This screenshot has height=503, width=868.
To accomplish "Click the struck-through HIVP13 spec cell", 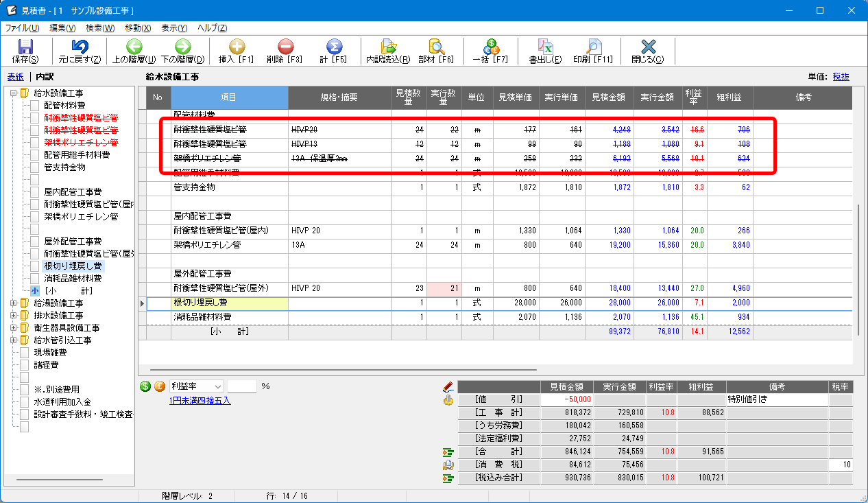I will 339,144.
